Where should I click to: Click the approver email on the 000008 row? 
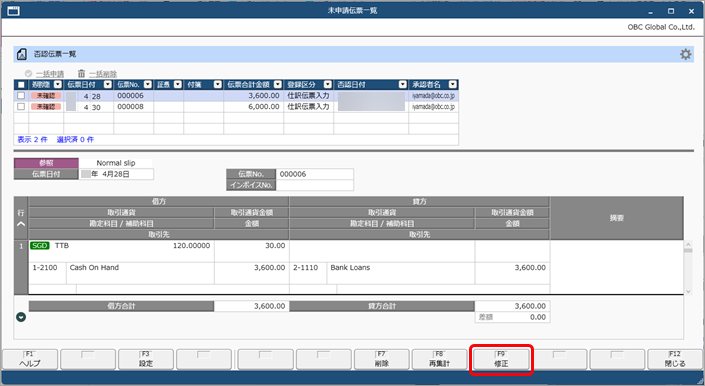pyautogui.click(x=433, y=106)
